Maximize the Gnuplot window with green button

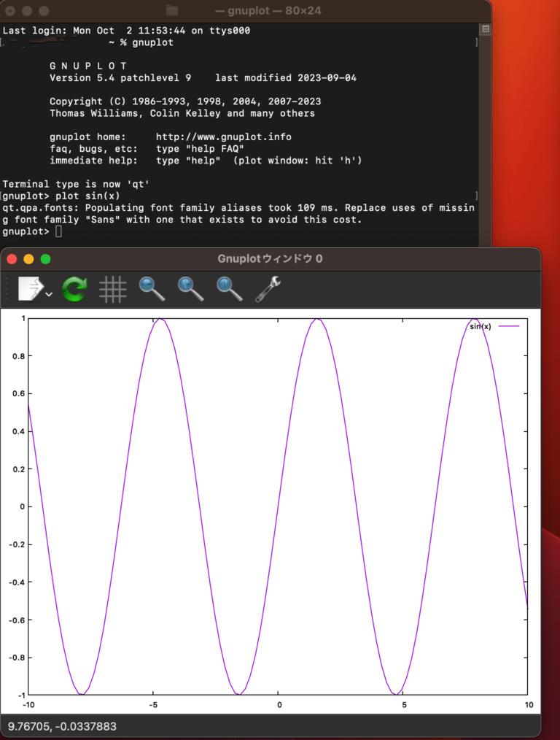pos(45,259)
